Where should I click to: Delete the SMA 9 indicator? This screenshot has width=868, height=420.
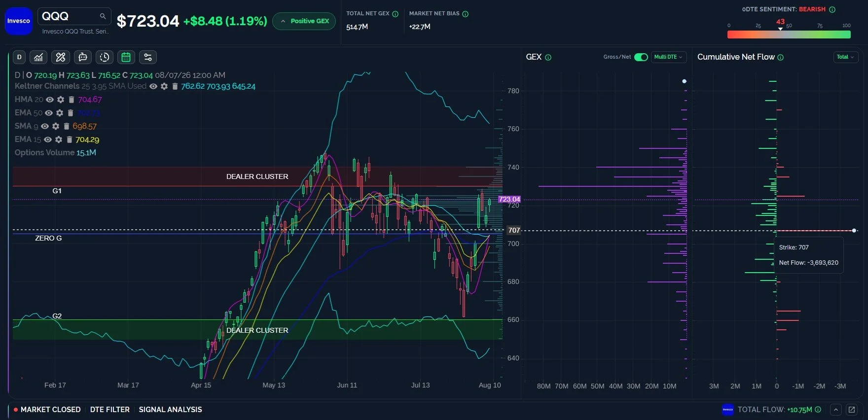[x=67, y=126]
